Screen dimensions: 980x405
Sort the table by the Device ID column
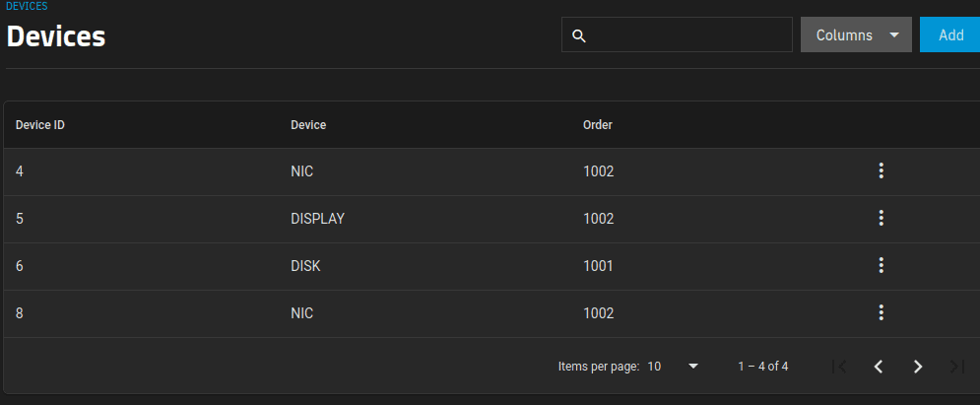coord(40,125)
